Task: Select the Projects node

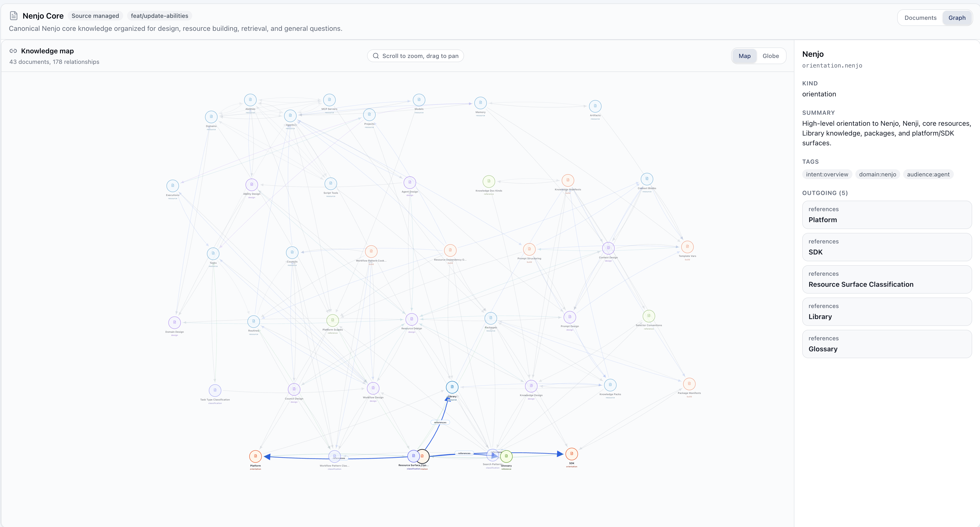Action: (x=370, y=115)
